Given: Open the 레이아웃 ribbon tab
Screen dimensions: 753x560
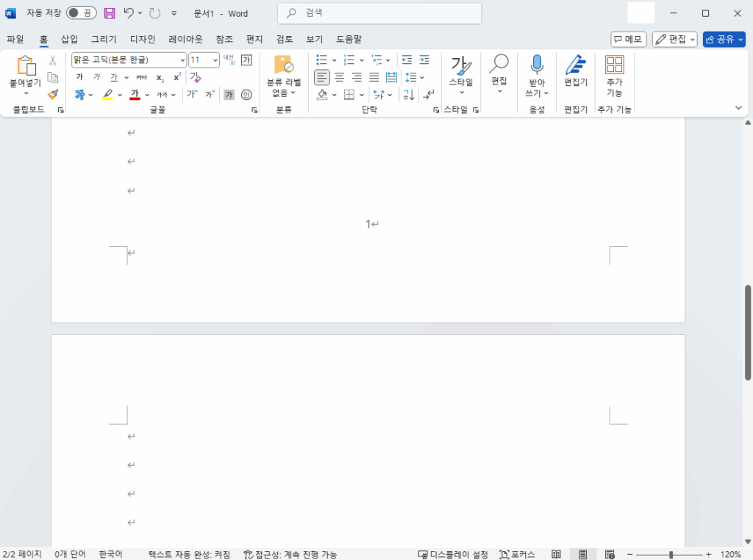Looking at the screenshot, I should pos(185,39).
